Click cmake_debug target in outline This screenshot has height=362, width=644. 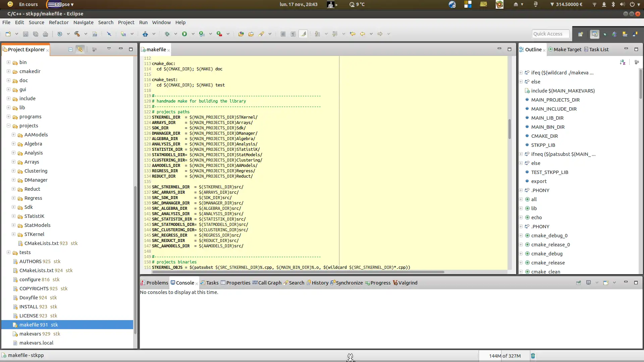547,253
